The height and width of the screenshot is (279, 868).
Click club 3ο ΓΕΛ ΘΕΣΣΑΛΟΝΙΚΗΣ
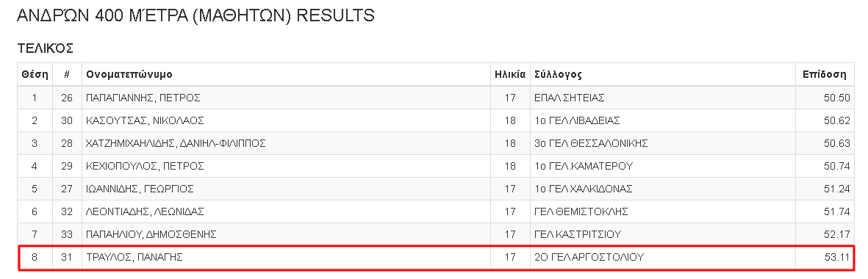tap(591, 144)
